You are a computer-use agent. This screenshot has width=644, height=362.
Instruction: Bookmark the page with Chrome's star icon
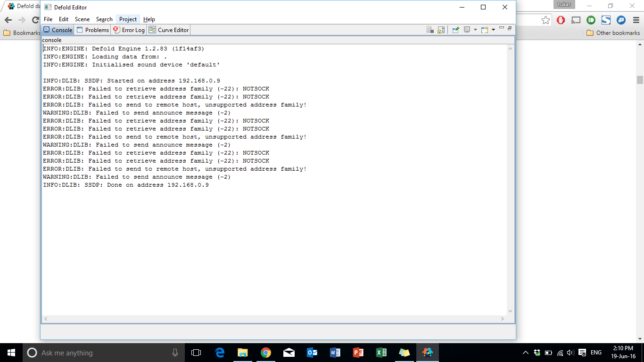click(545, 20)
